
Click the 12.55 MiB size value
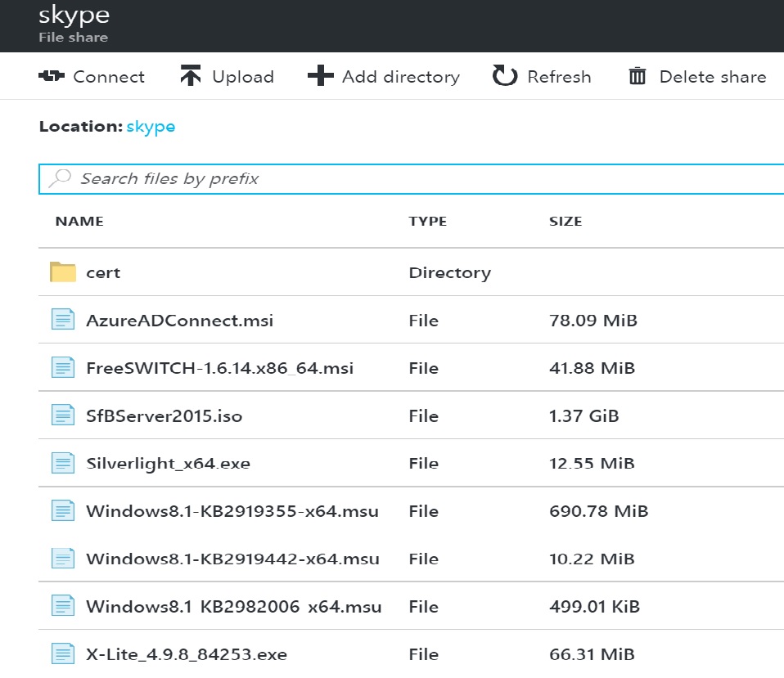[592, 464]
